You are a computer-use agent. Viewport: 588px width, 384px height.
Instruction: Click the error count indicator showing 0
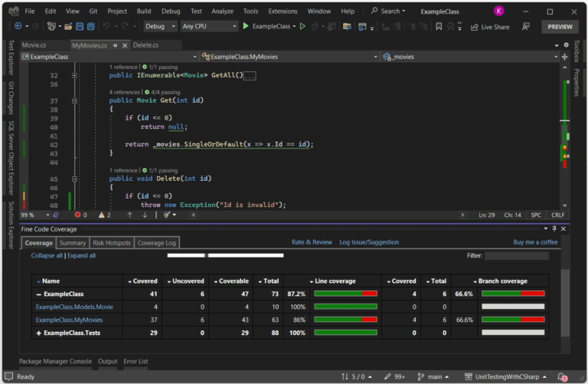click(80, 215)
